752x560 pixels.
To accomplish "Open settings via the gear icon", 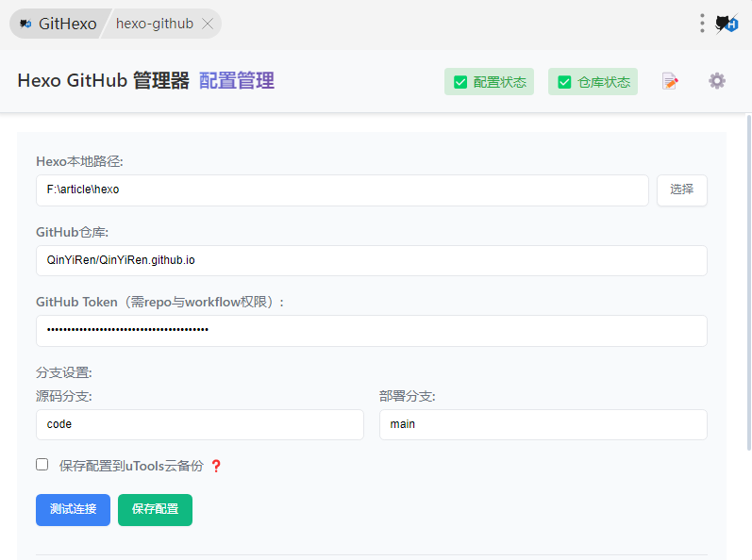I will pyautogui.click(x=717, y=81).
